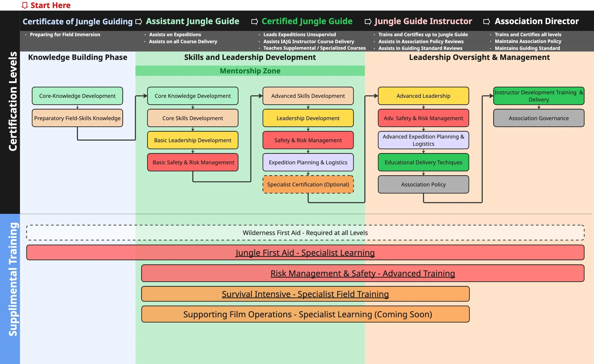
Task: Select the Association Director heading
Action: [537, 21]
